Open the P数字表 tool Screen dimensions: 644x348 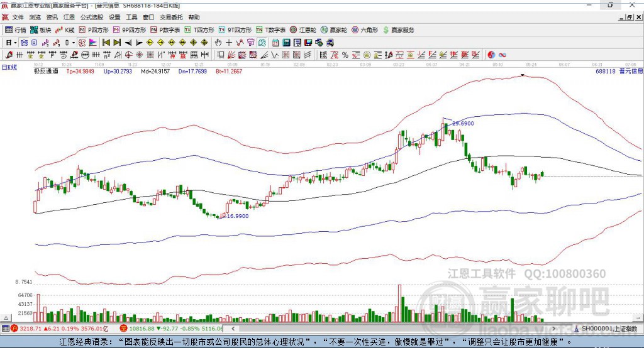tap(165, 30)
